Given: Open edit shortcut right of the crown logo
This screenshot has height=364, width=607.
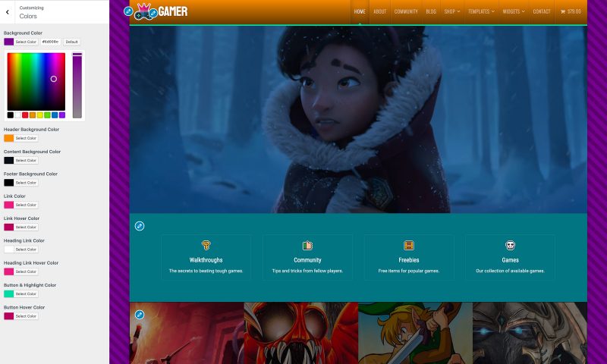Looking at the screenshot, I should tap(153, 13).
